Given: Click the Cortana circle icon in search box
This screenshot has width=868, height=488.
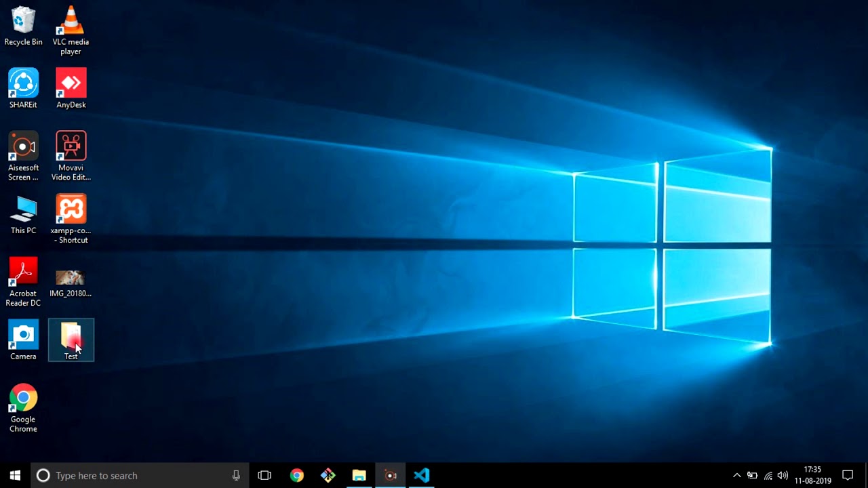Looking at the screenshot, I should click(x=43, y=475).
